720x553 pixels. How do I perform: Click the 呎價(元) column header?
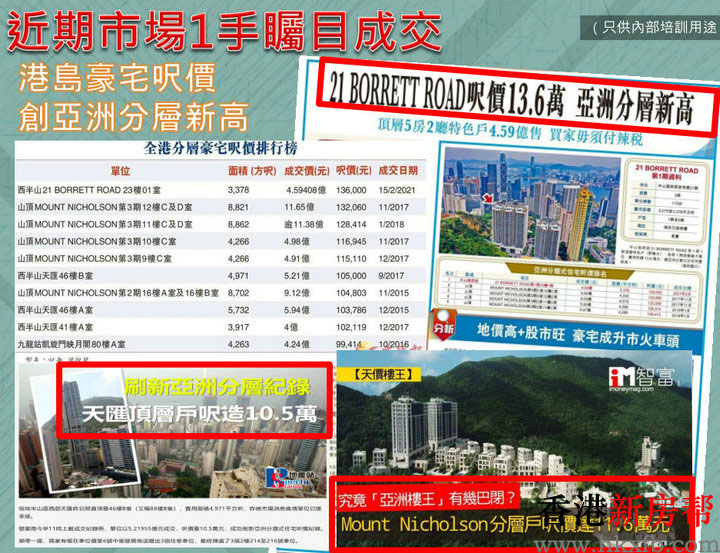coord(353,171)
